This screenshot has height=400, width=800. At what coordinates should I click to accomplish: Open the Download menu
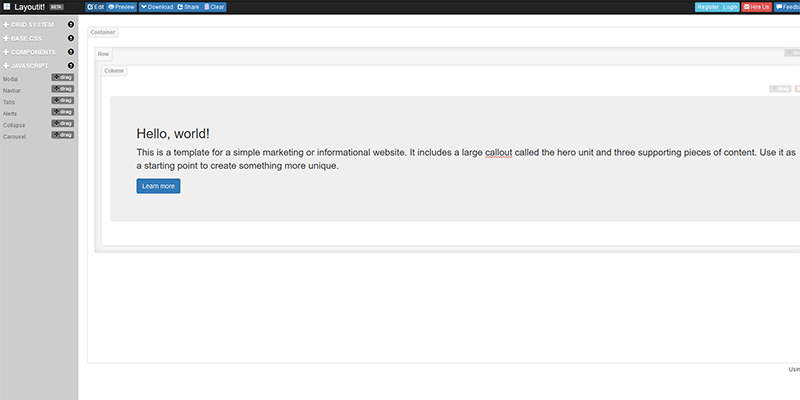pos(157,7)
